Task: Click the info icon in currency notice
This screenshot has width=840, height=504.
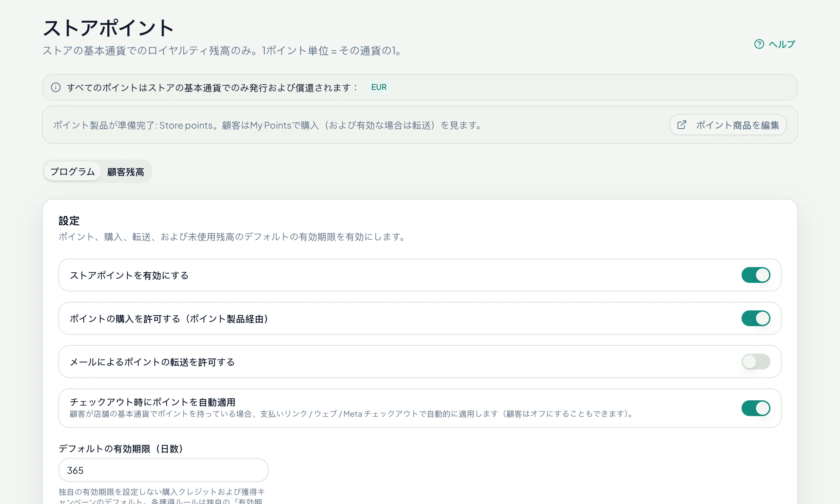Action: coord(56,87)
